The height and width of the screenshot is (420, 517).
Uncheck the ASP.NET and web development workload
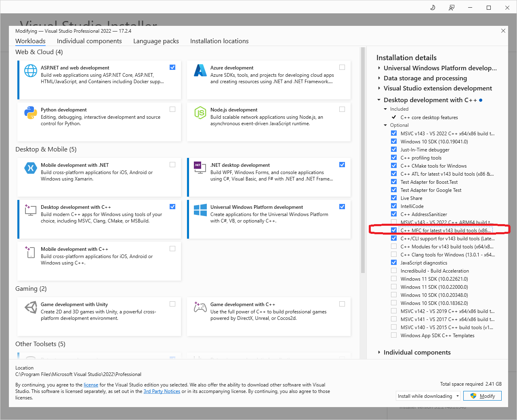(x=172, y=67)
